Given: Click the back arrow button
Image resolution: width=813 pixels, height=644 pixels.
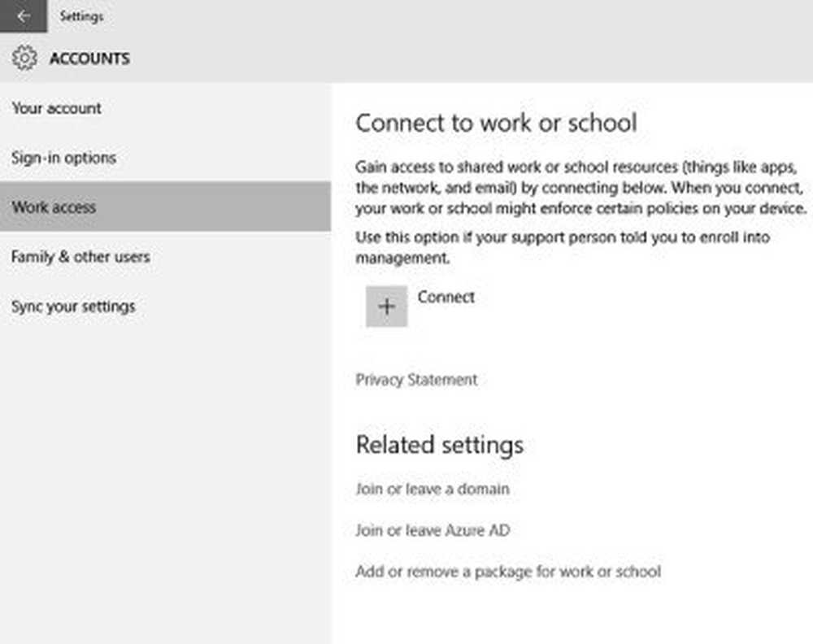Looking at the screenshot, I should coord(24,16).
